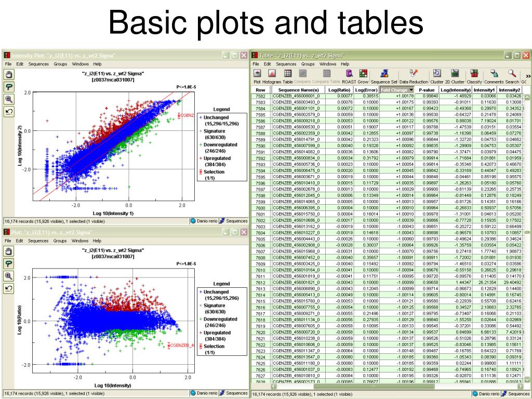
Task: Select the hand pan tool in Intensity Plot window
Action: [9, 74]
